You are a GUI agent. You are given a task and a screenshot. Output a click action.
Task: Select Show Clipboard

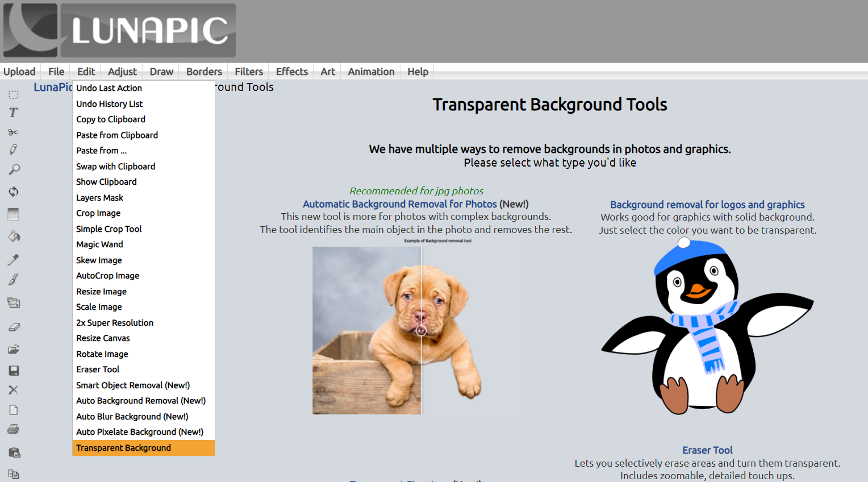click(x=144, y=182)
